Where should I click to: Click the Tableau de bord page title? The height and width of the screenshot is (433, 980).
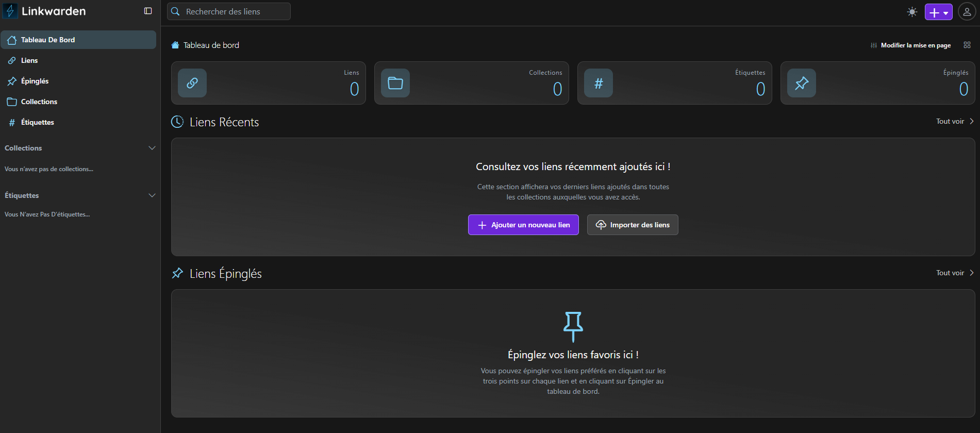[x=211, y=45]
